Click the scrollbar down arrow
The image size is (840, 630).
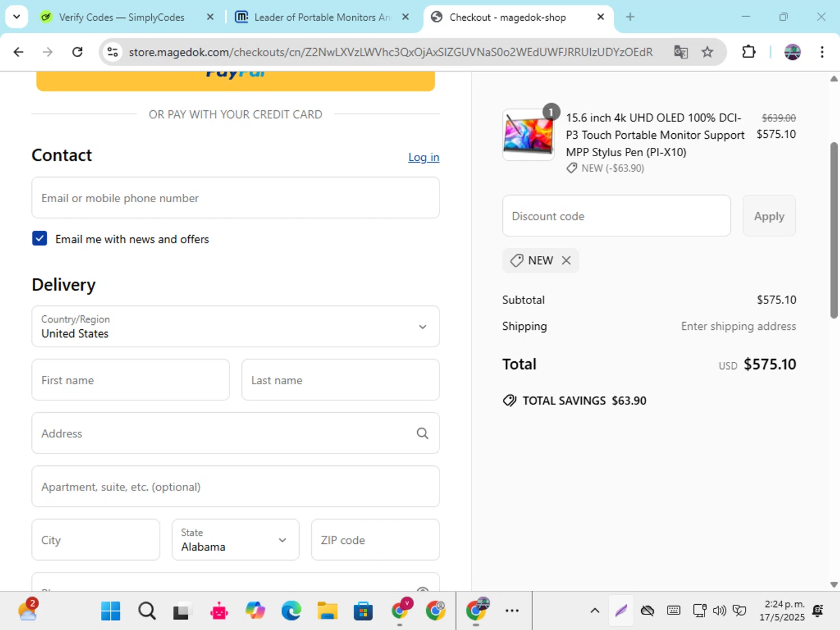pyautogui.click(x=834, y=584)
